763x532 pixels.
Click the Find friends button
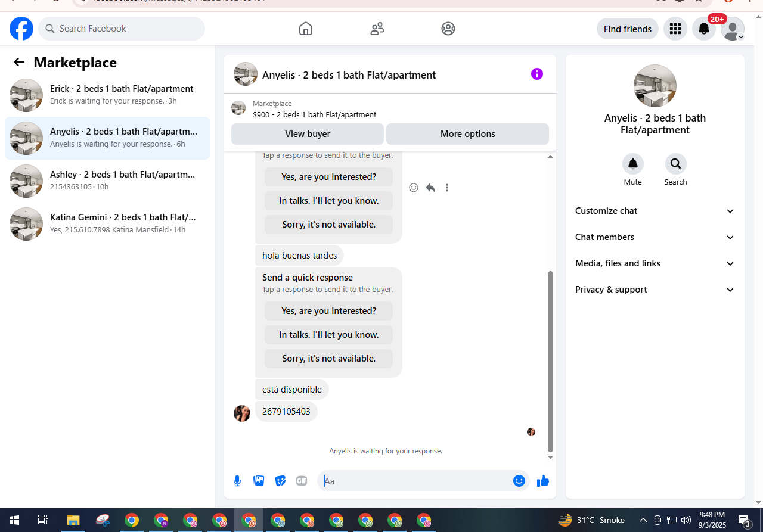coord(628,29)
